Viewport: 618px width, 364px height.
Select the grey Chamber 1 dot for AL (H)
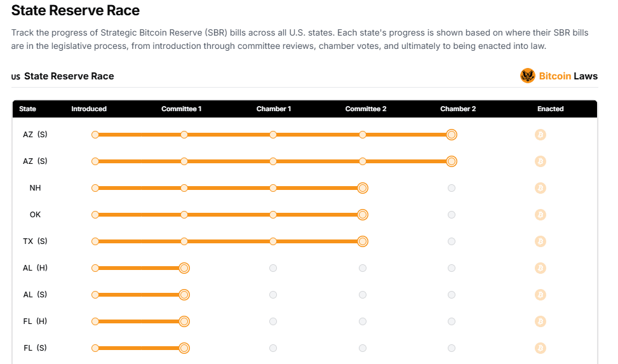273,268
